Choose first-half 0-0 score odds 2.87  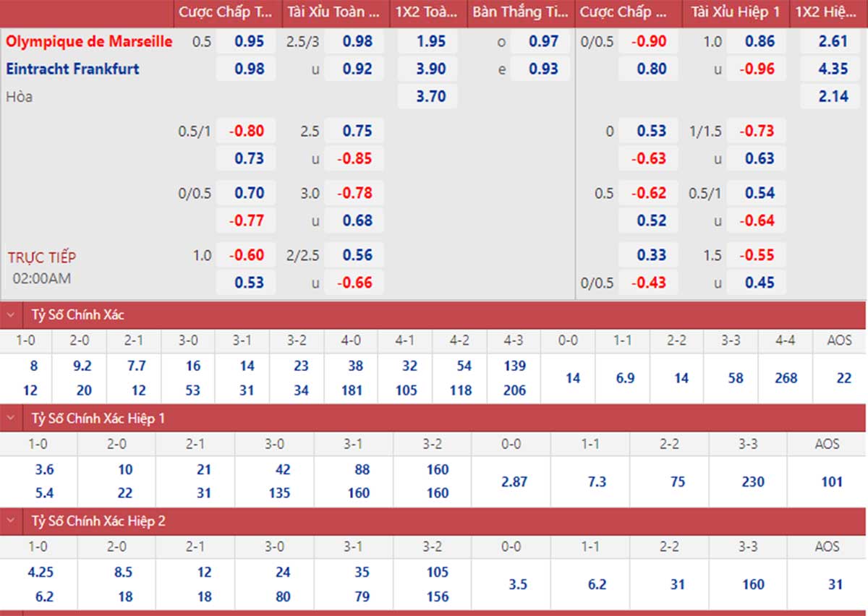point(514,481)
